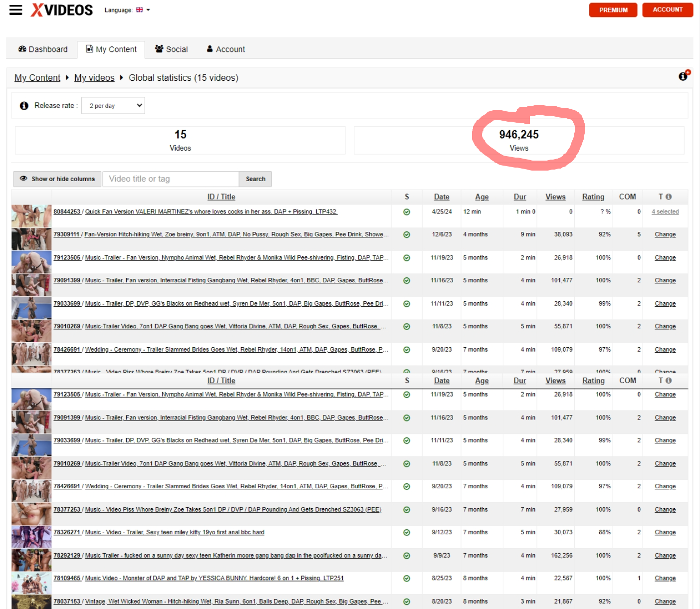Click the info icon in the top T column header

pyautogui.click(x=669, y=197)
